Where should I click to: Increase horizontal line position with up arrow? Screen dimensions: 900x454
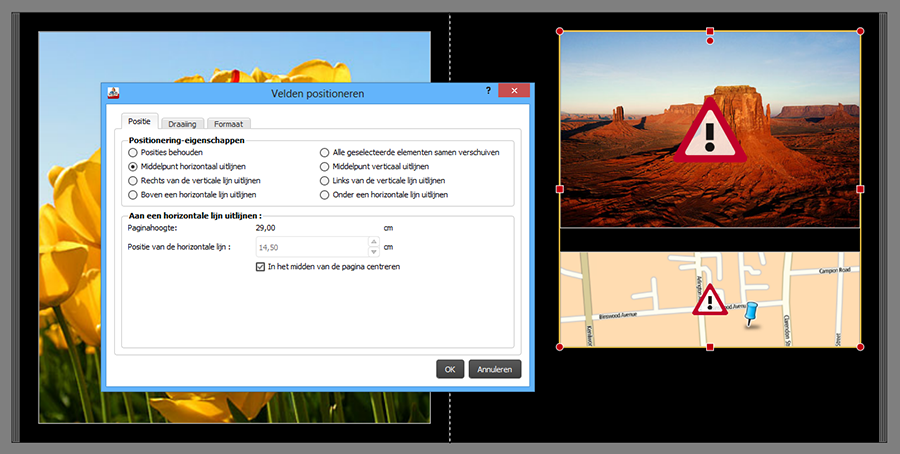coord(374,242)
